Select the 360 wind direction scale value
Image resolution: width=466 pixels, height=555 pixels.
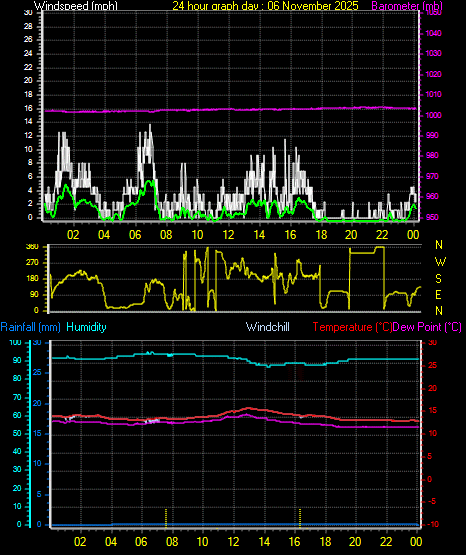(32, 247)
